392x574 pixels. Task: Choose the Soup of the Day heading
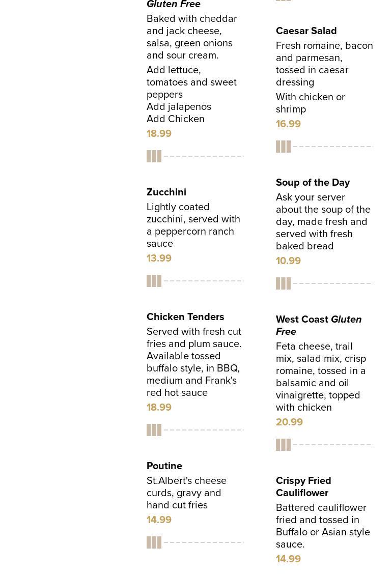[313, 183]
